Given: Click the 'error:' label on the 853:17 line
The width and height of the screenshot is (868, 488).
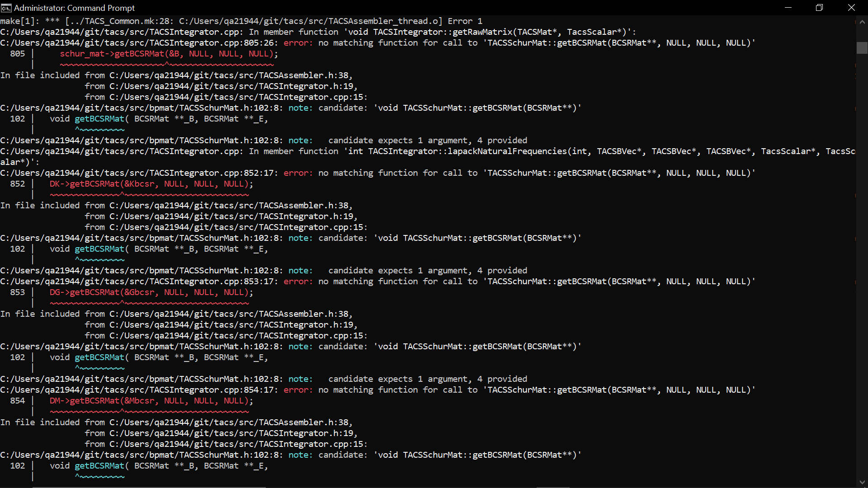Looking at the screenshot, I should point(298,282).
